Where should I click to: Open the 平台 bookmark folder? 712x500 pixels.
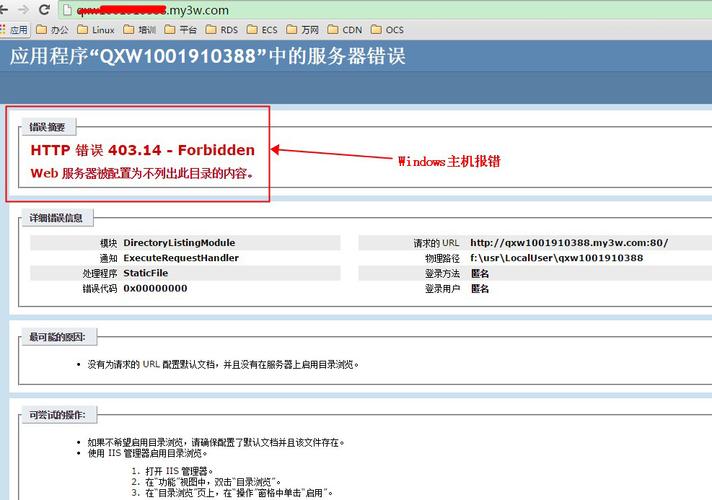pos(181,30)
